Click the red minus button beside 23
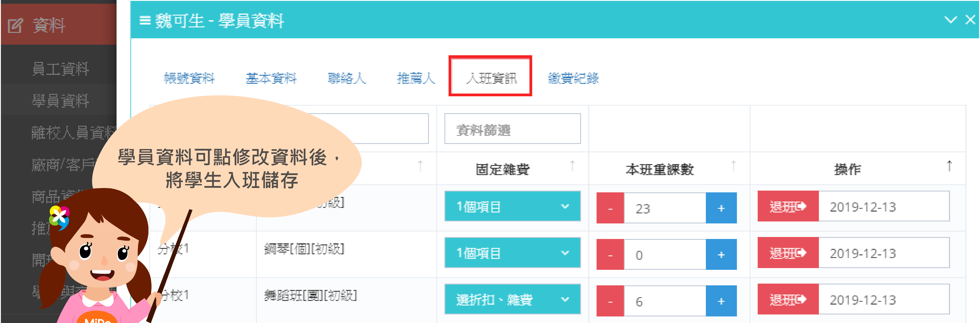The height and width of the screenshot is (323, 980). tap(610, 208)
